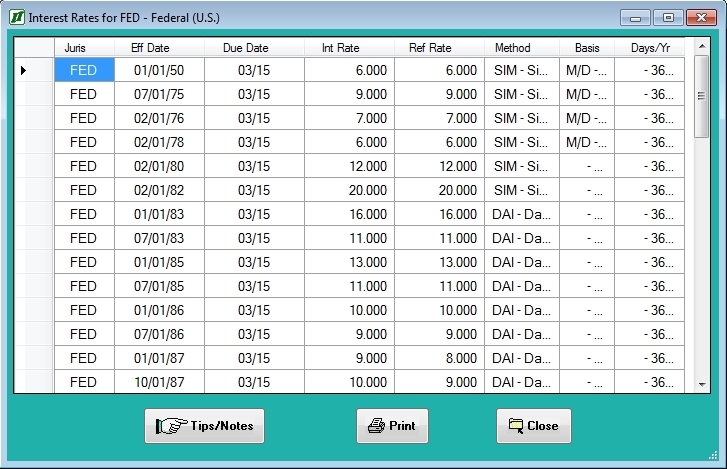Click Ref Rate 8.000 in the 01/01/87 row
The image size is (727, 469).
pyautogui.click(x=440, y=358)
